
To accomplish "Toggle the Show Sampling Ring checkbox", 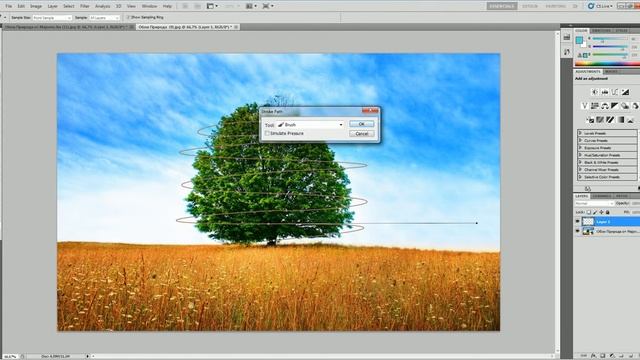I will pos(128,18).
